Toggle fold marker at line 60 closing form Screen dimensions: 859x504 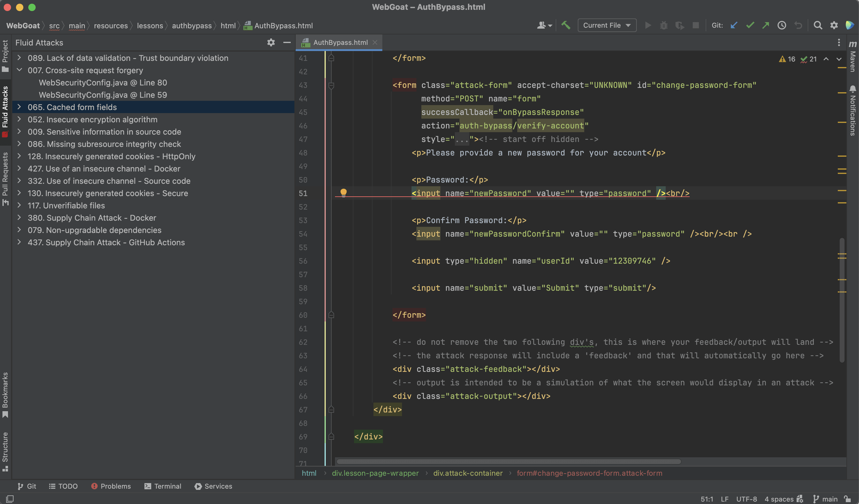click(331, 315)
